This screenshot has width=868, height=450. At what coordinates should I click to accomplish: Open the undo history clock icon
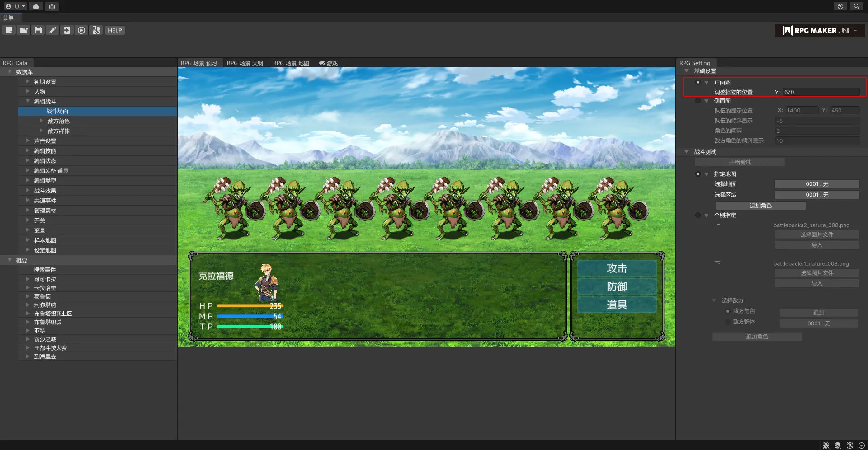[x=840, y=6]
